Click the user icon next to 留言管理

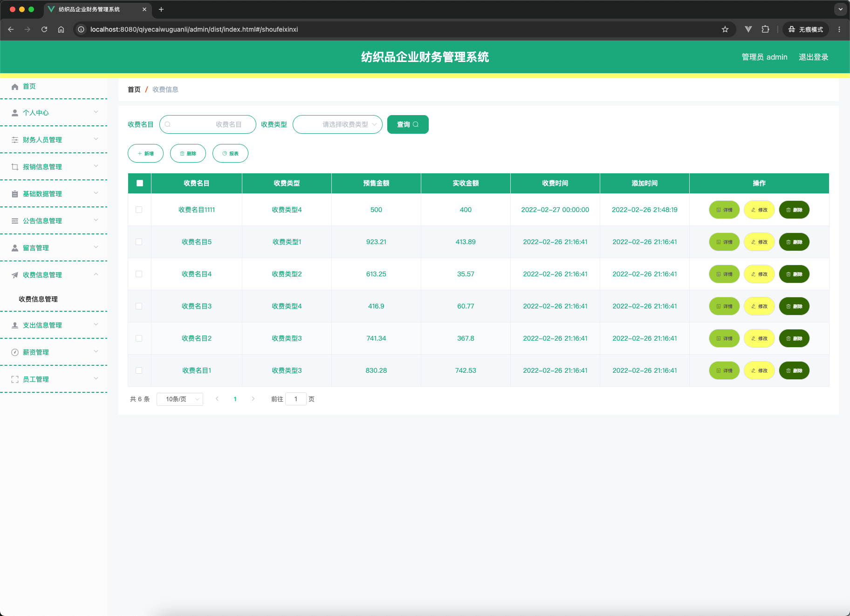15,248
